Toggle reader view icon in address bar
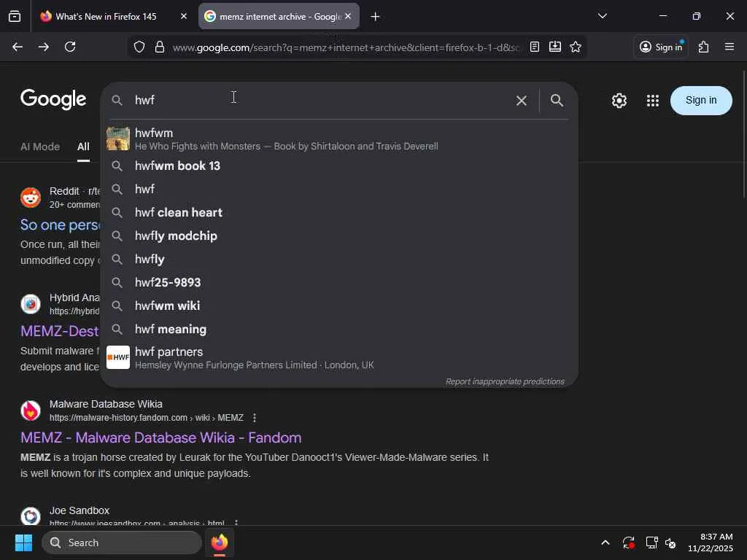The width and height of the screenshot is (747, 560). [535, 47]
